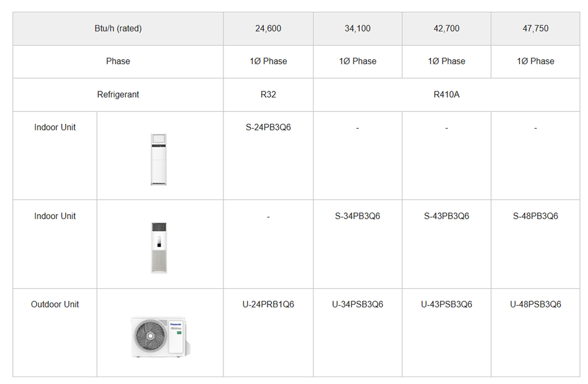Click the R410A refrigerant cell
588x384 pixels.
coord(446,95)
